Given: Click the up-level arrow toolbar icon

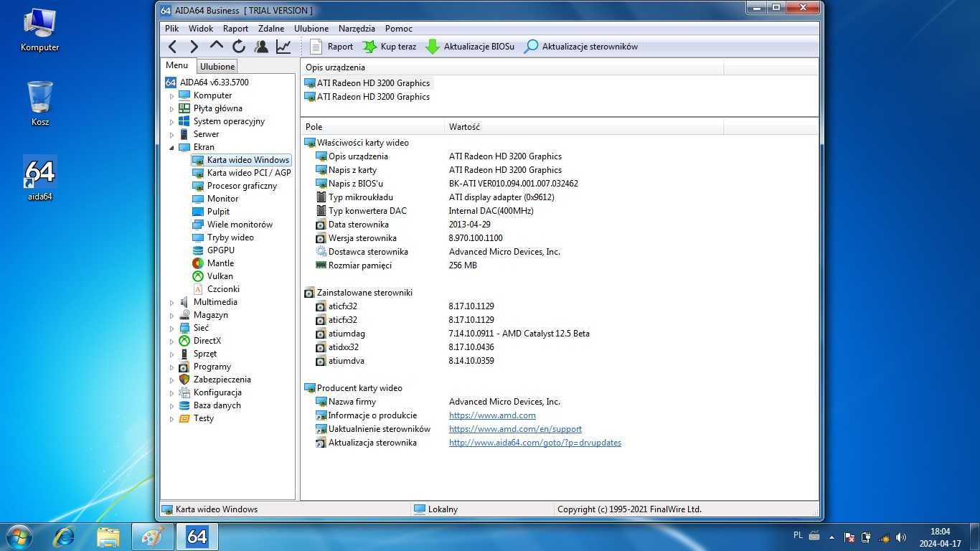Looking at the screenshot, I should pos(216,46).
